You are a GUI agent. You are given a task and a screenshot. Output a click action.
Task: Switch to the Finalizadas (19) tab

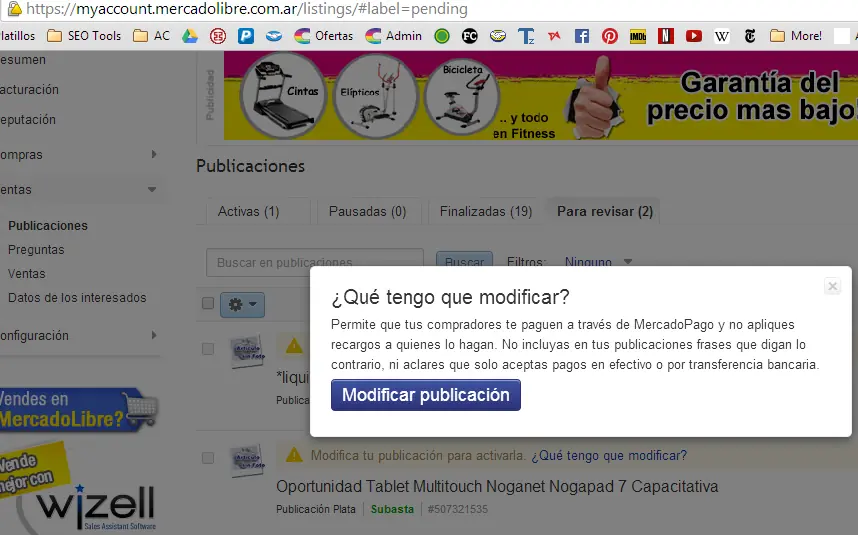(x=486, y=212)
